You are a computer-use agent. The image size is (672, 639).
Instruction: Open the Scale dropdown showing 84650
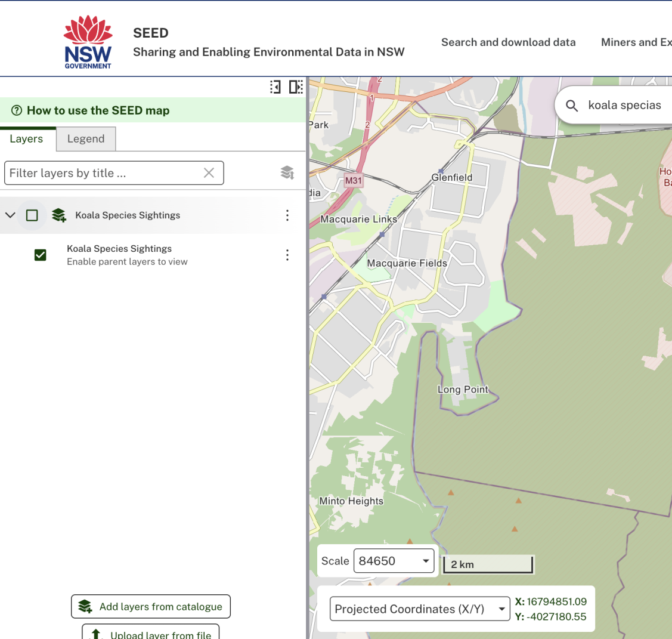(394, 561)
